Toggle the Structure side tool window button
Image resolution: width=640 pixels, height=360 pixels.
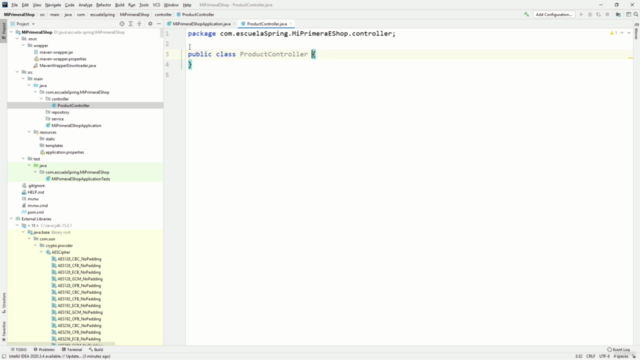[x=4, y=302]
